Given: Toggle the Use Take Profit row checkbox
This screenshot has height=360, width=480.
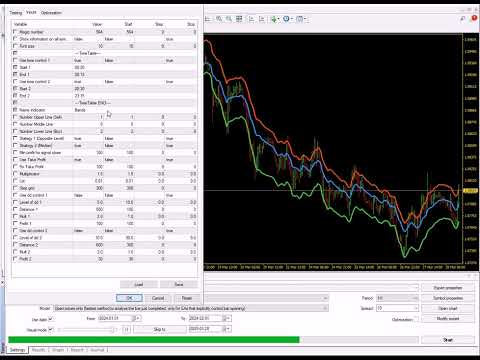Looking at the screenshot, I should (15, 160).
